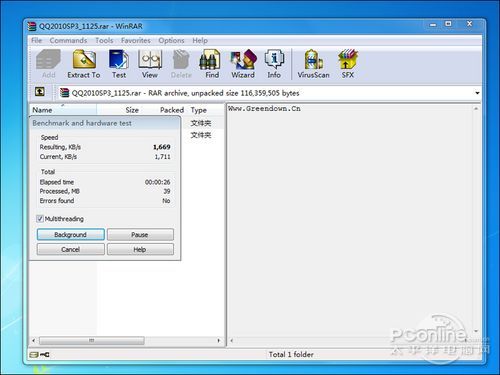Open the View tool icon
The image size is (500, 375).
point(150,64)
